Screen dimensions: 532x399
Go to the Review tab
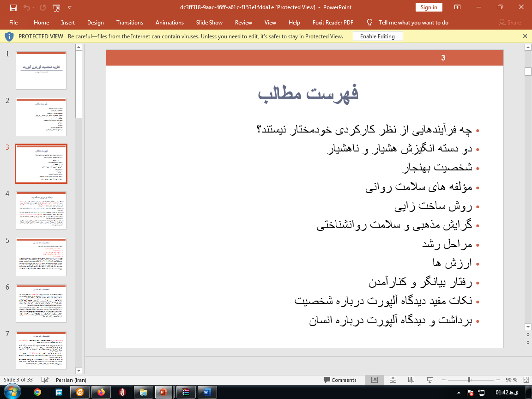(244, 22)
